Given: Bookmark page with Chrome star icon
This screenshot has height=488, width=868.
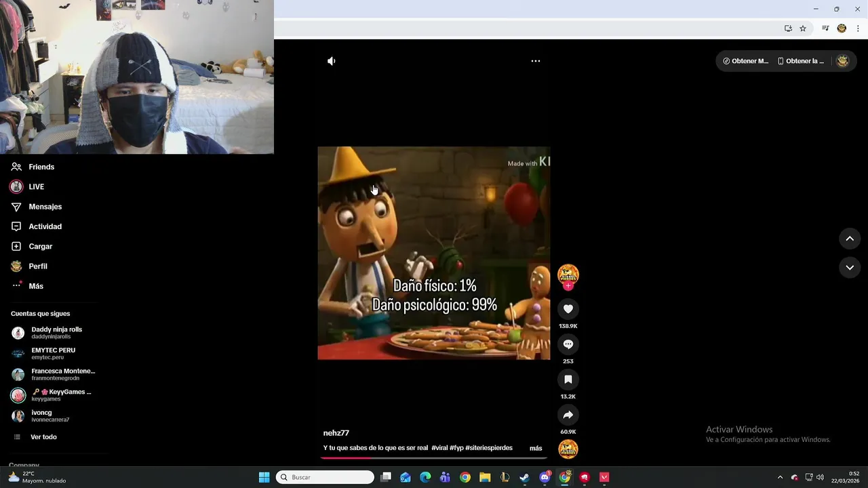Looking at the screenshot, I should 803,28.
